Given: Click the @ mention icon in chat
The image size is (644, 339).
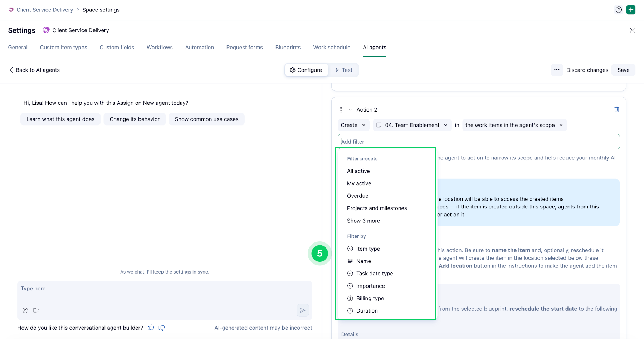Looking at the screenshot, I should [25, 310].
